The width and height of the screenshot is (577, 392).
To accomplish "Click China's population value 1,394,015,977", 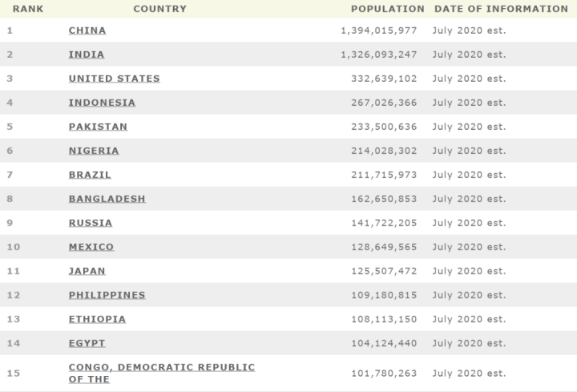I will pyautogui.click(x=379, y=30).
